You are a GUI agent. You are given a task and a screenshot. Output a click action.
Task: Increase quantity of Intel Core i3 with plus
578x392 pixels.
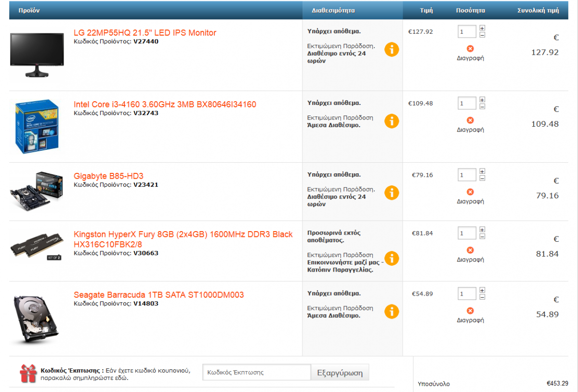click(482, 100)
